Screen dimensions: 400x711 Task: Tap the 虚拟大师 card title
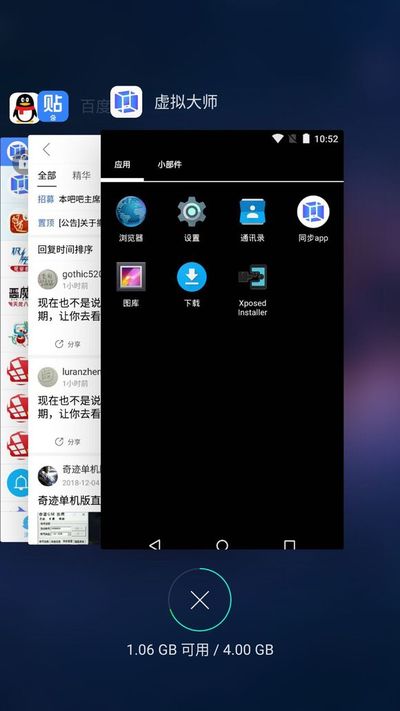186,102
